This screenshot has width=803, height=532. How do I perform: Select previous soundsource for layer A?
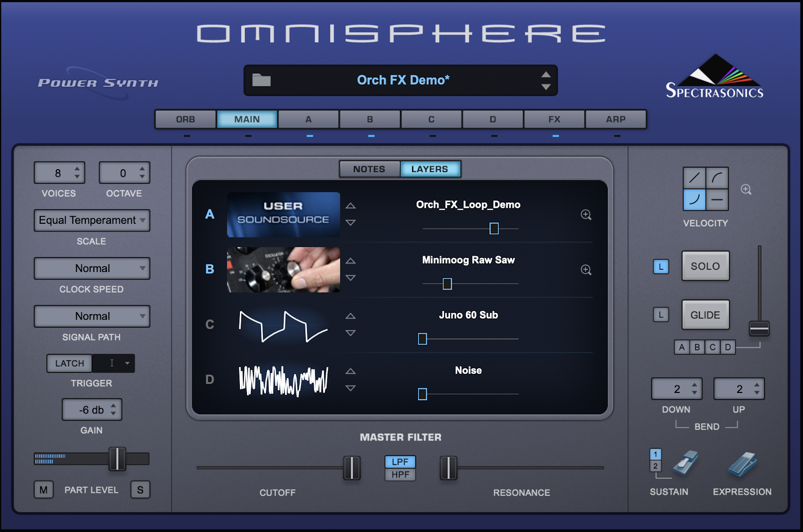coord(350,206)
